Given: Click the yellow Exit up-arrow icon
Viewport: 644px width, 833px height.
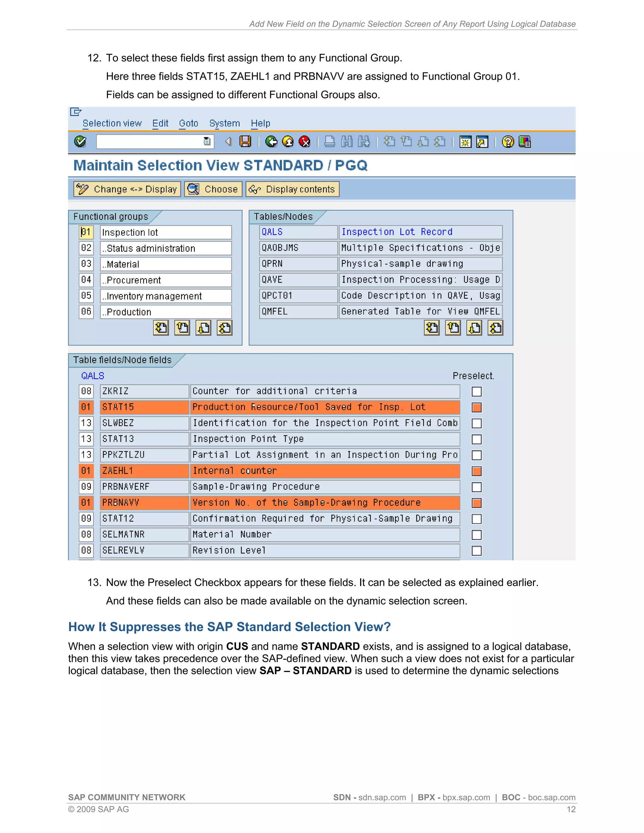Looking at the screenshot, I should (288, 142).
